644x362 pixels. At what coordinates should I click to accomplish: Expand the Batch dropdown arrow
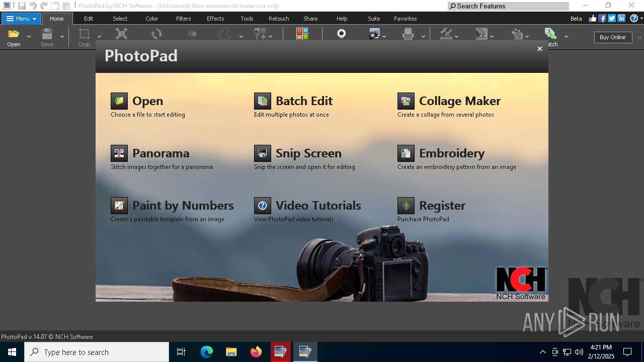click(x=566, y=37)
